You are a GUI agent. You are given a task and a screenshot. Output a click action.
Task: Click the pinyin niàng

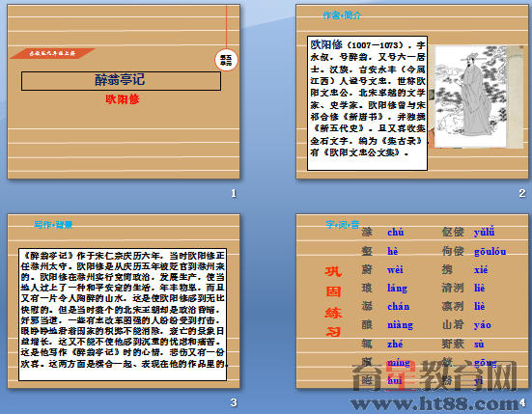(x=400, y=325)
